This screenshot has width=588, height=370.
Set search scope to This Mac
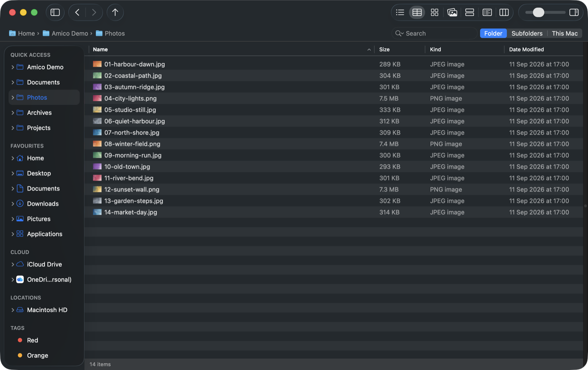[564, 33]
